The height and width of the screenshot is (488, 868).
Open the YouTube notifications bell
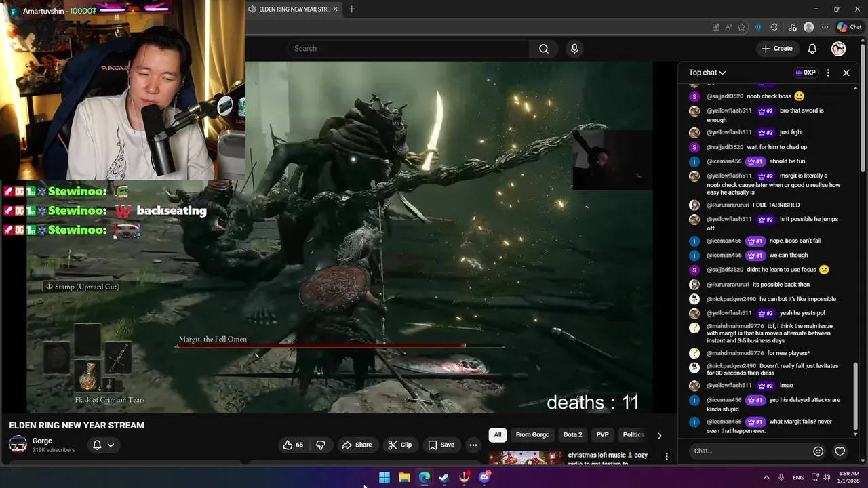812,49
